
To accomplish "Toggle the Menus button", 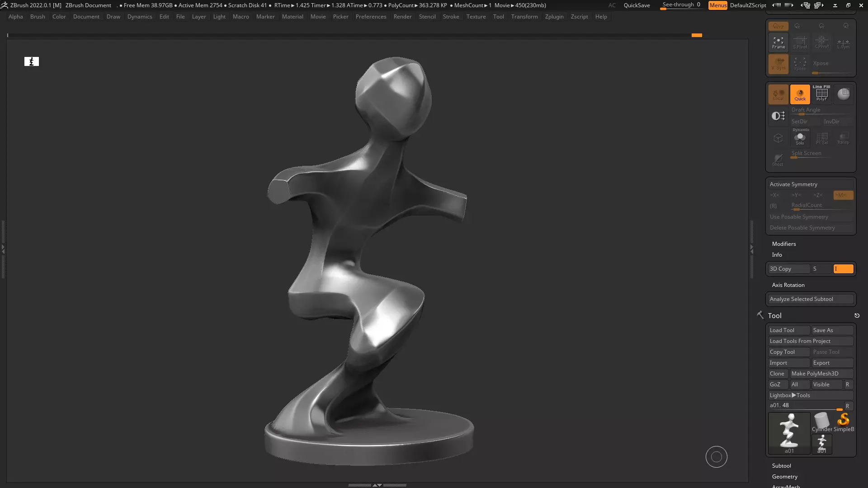I will (718, 5).
